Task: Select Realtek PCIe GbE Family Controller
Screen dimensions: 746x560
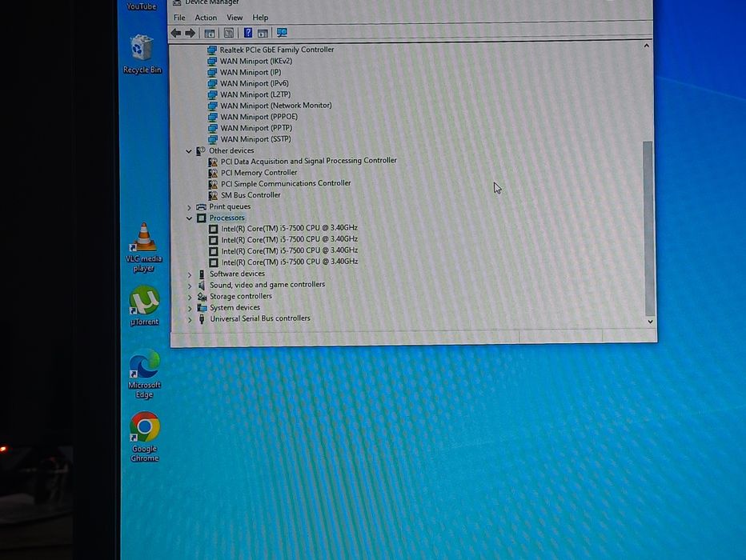Action: point(276,50)
